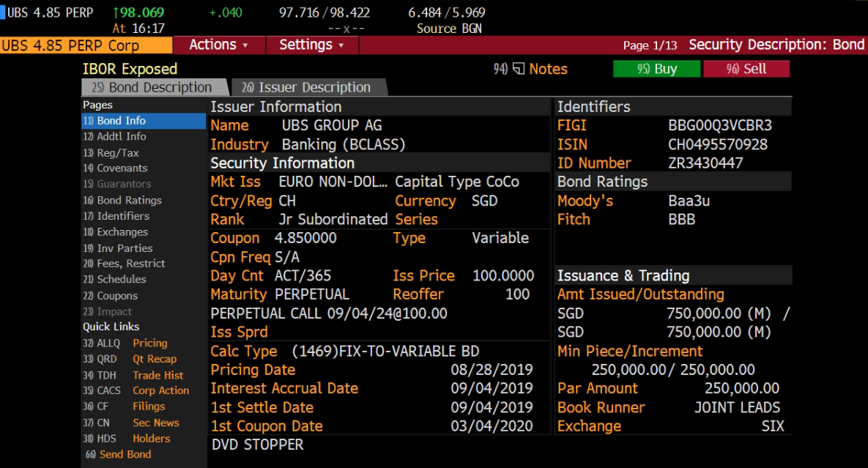This screenshot has width=868, height=468.
Task: Click the DVD STOPPER text
Action: 257,445
